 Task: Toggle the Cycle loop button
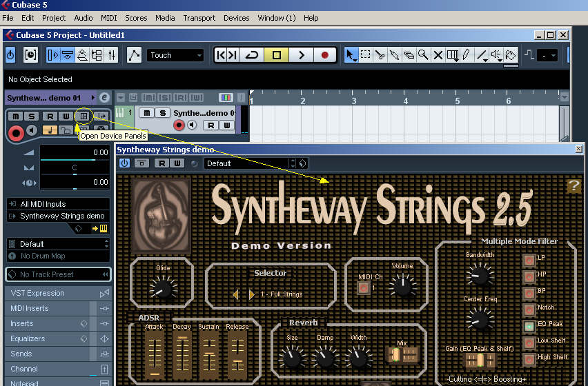(x=252, y=55)
